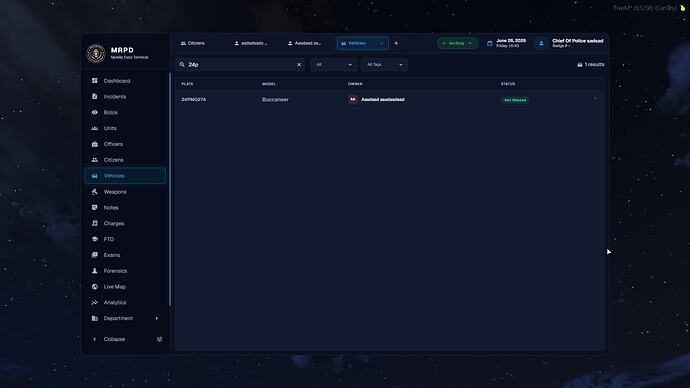The width and height of the screenshot is (690, 388).
Task: Select the Analytics chart icon
Action: point(95,303)
